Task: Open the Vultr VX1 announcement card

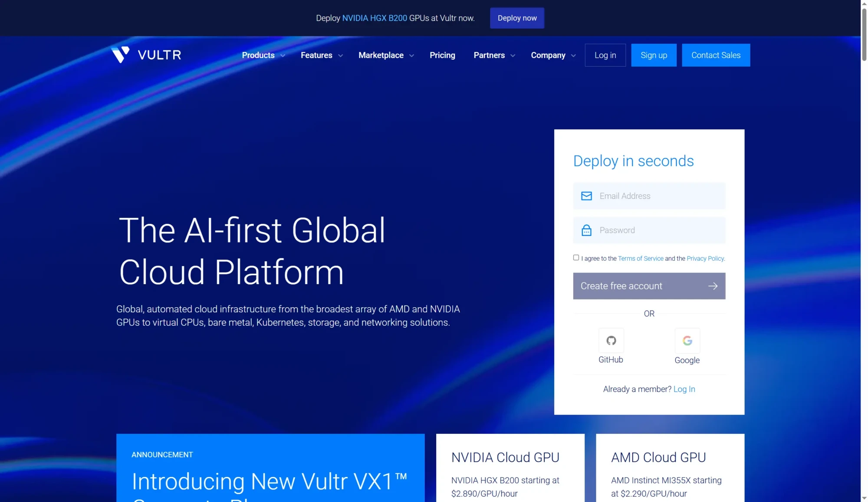Action: pyautogui.click(x=270, y=468)
